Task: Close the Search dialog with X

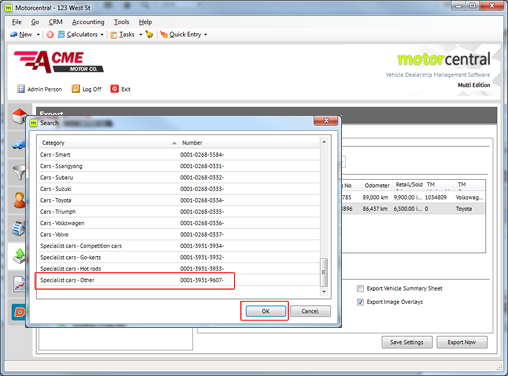Action: [326, 120]
